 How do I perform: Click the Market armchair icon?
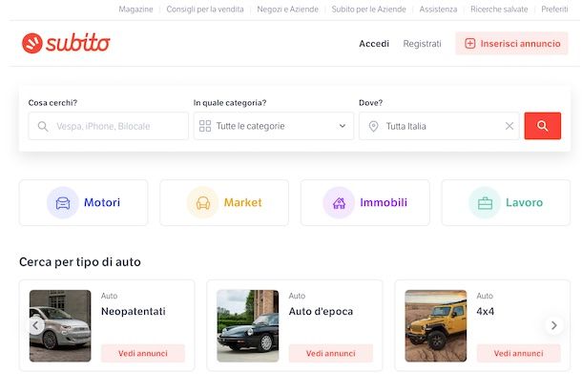202,203
